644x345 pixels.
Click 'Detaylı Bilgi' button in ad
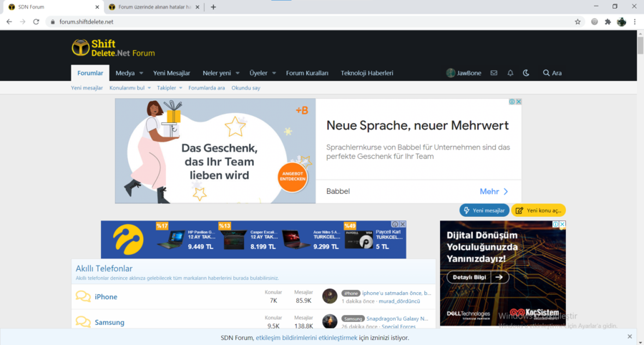pos(478,277)
